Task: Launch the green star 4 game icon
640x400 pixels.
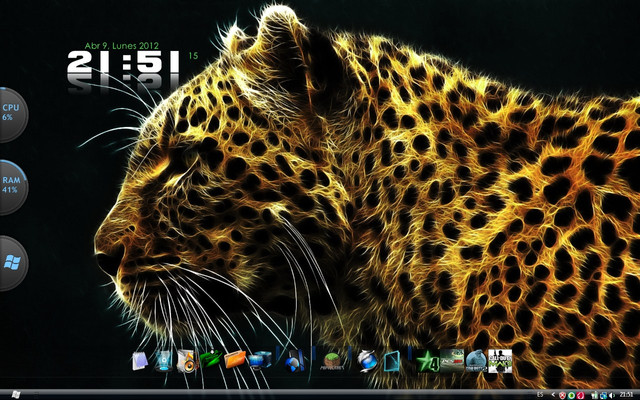Action: 427,361
